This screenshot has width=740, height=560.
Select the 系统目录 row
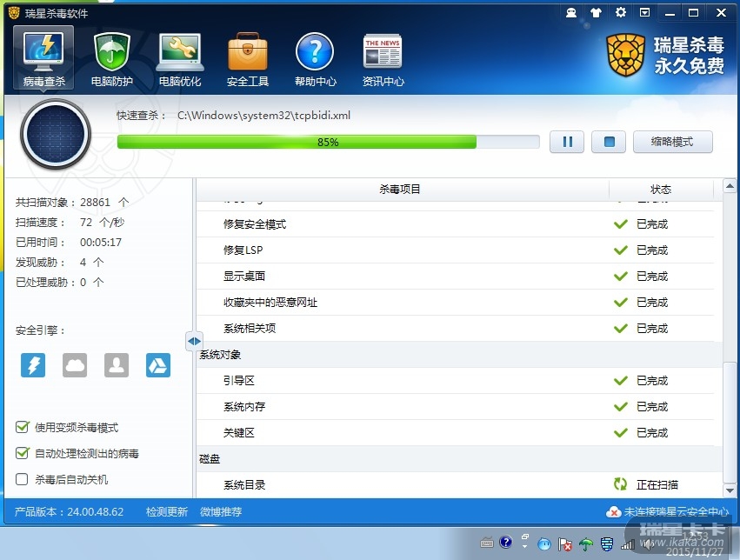point(456,484)
